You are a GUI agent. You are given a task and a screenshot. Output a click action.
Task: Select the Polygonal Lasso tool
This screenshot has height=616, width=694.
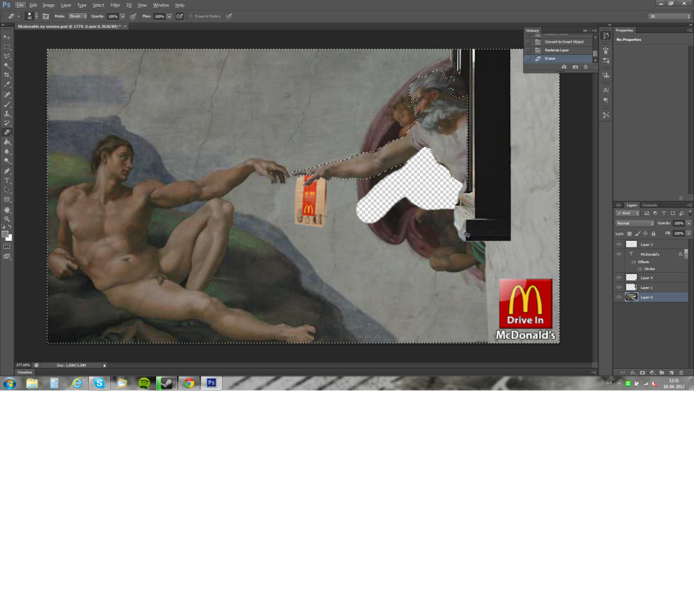[7, 56]
